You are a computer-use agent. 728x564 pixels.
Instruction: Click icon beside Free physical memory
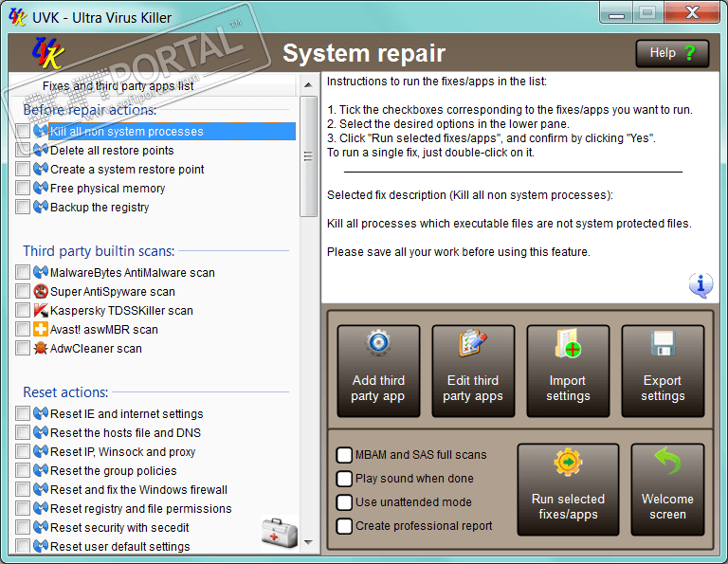click(41, 188)
